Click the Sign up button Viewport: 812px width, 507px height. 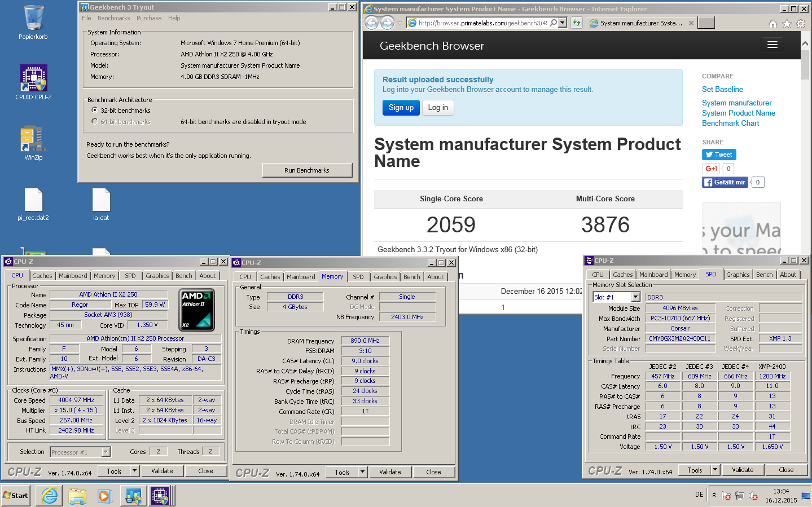(401, 108)
